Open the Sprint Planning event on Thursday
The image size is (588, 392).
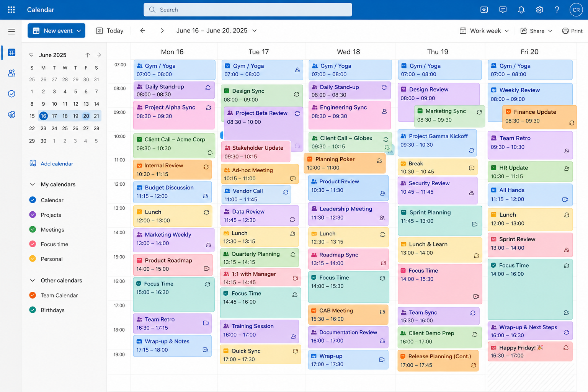pos(440,221)
